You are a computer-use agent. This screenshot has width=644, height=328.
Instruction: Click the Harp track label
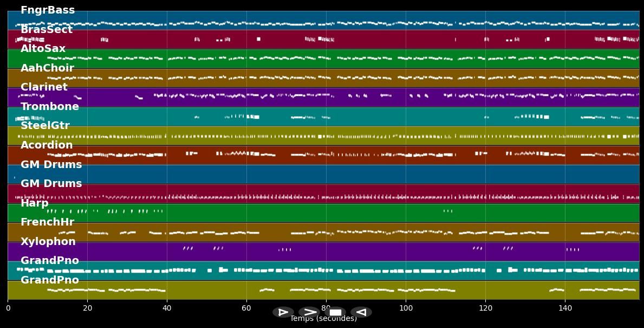[35, 203]
